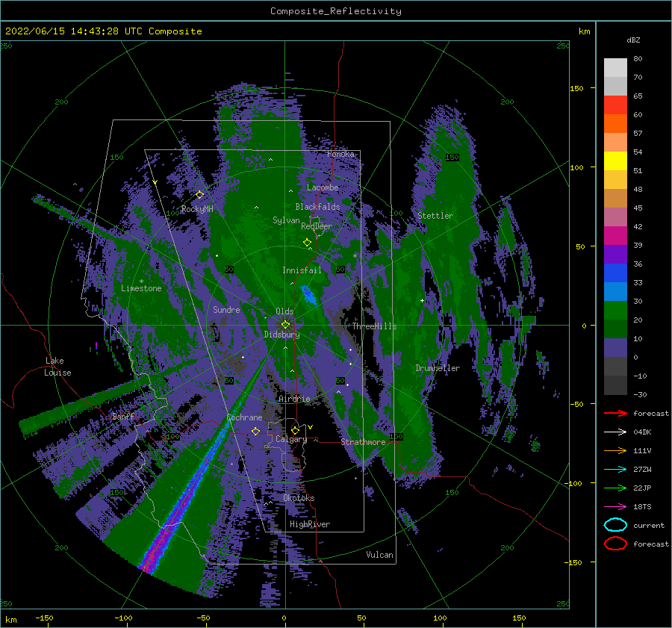
Task: Select the orange 111V arrow legend icon
Action: tap(615, 450)
